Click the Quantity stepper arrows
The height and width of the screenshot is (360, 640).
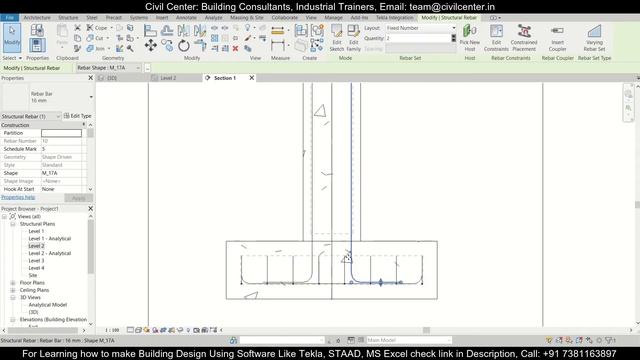click(453, 38)
